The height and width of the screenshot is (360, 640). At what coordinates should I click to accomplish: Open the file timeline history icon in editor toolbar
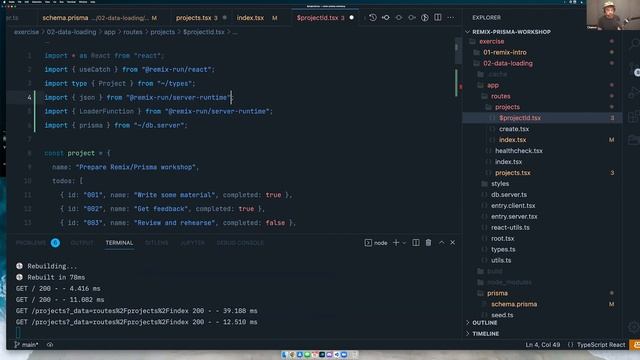point(373,18)
